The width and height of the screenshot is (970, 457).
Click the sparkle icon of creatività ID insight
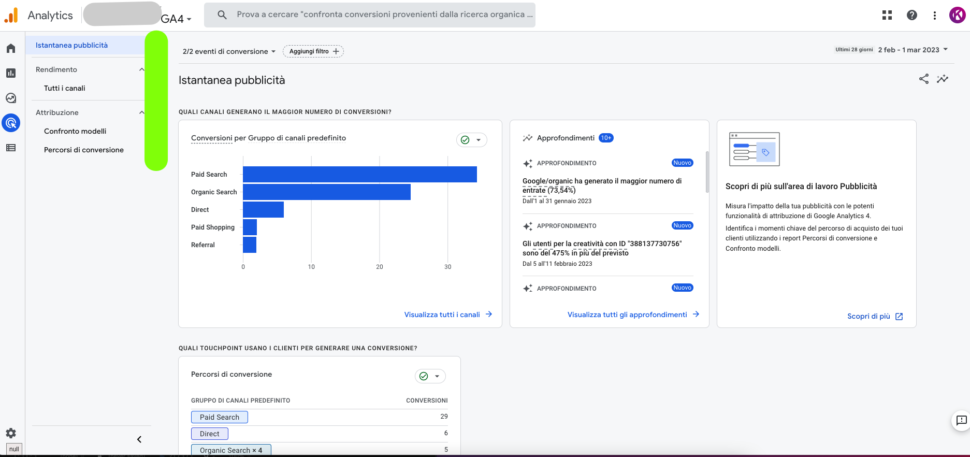(528, 226)
